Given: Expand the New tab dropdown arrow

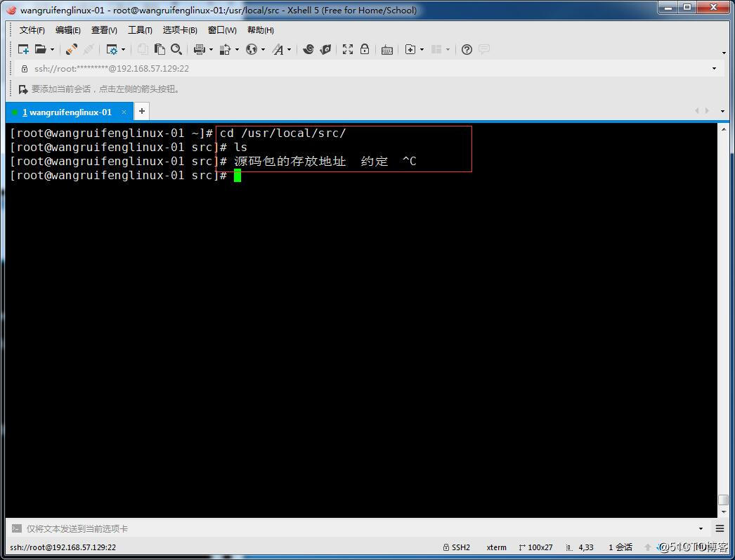Looking at the screenshot, I should 422,50.
